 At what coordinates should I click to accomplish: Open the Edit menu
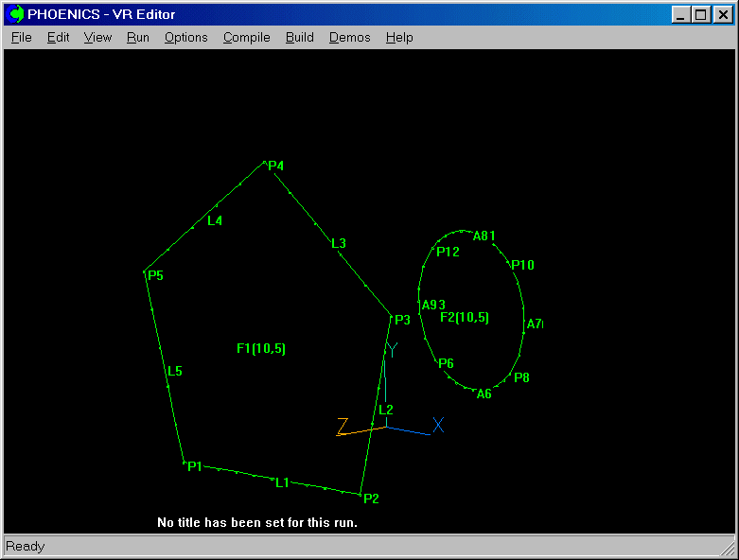coord(59,38)
